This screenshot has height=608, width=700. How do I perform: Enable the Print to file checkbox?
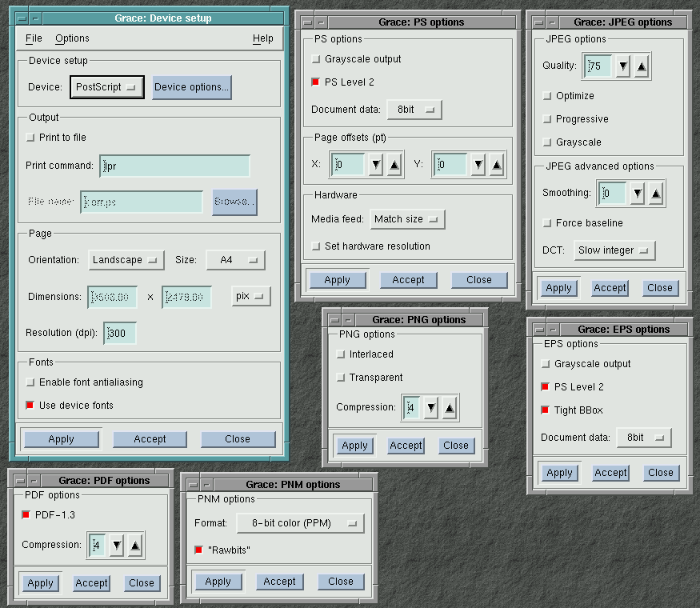point(30,138)
